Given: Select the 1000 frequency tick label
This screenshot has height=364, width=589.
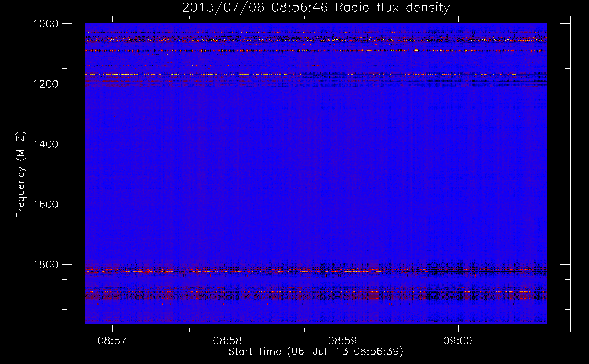Looking at the screenshot, I should (46, 24).
